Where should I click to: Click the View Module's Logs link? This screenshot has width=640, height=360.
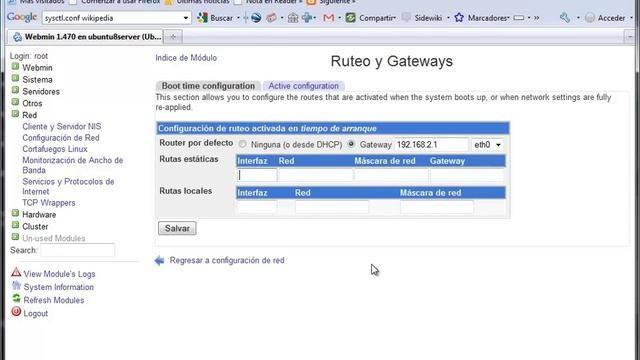pos(59,274)
